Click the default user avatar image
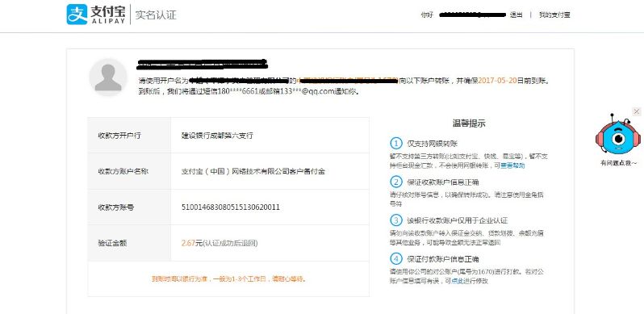Screen dimensions: 644x314 pos(108,77)
